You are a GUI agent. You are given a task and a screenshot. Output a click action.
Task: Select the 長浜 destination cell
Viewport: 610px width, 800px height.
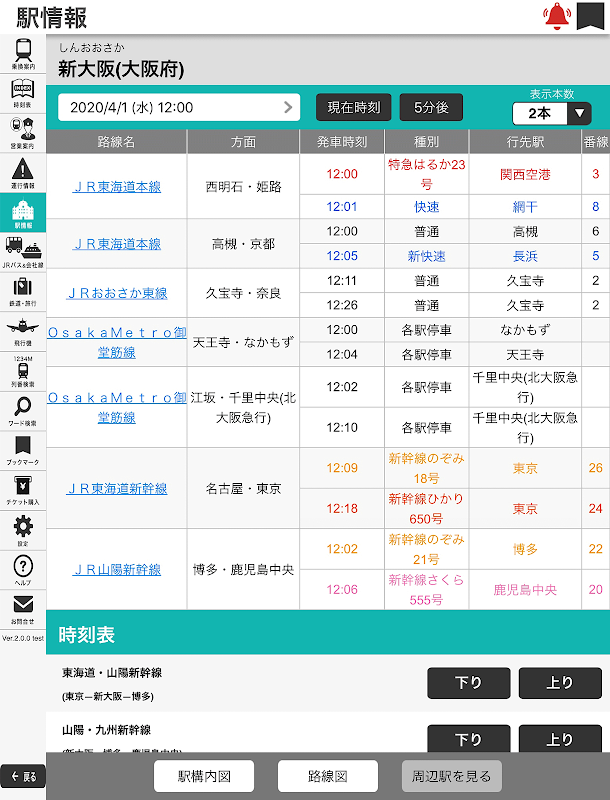click(525, 256)
